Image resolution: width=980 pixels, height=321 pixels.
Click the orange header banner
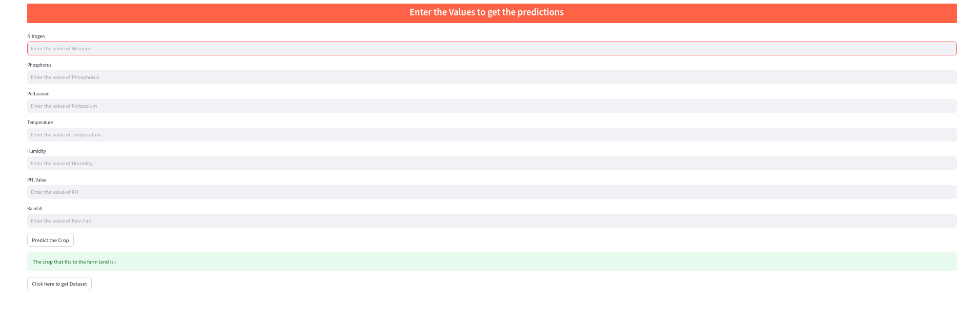click(492, 13)
